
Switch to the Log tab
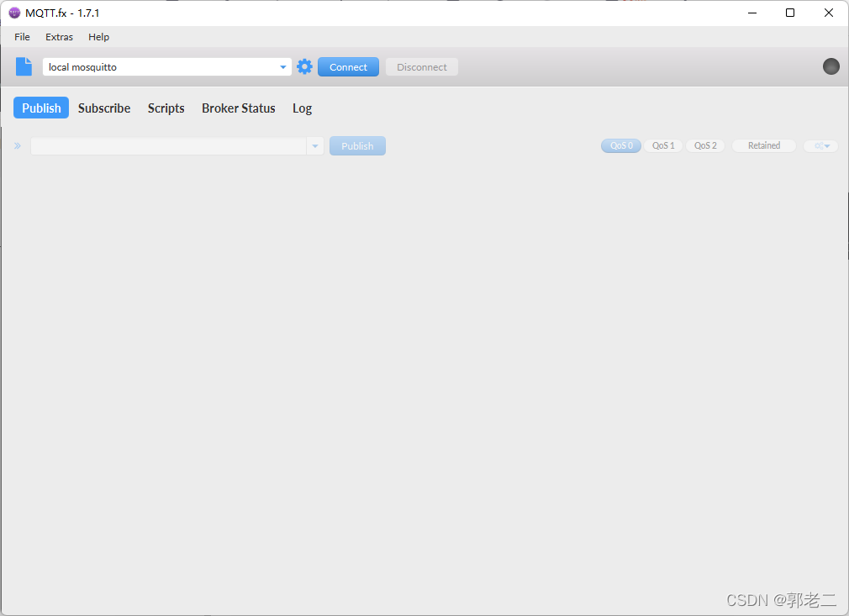pyautogui.click(x=302, y=108)
